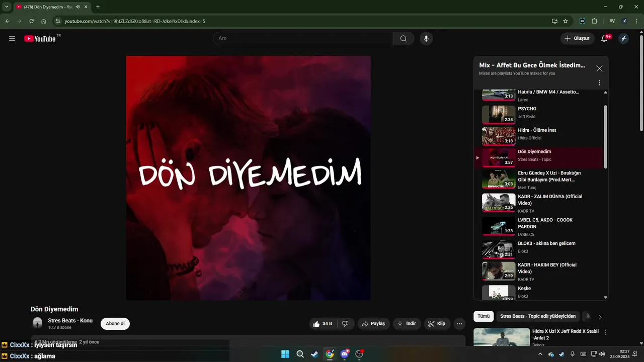
Task: Open Chrome profile avatar in toolbar
Action: click(624, 21)
